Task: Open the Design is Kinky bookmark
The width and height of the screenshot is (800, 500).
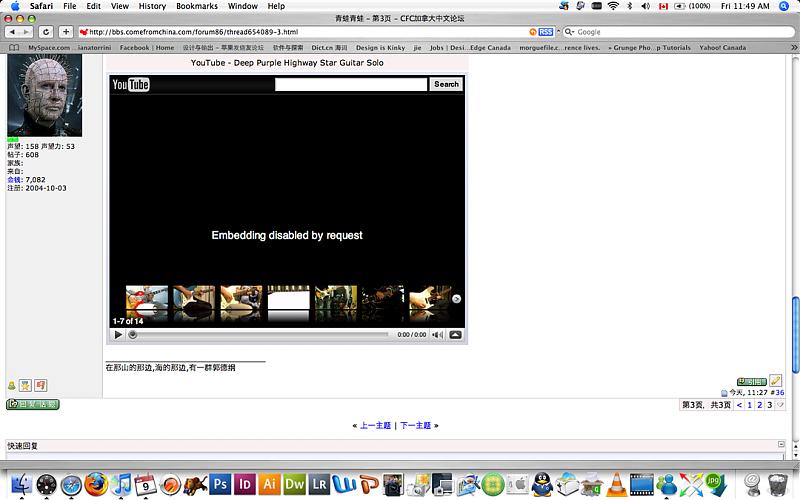Action: [x=381, y=47]
